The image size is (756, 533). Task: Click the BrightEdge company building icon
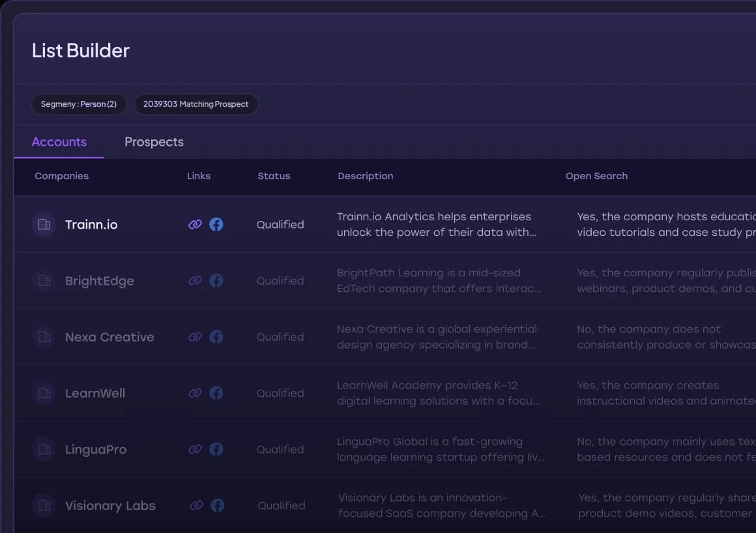point(44,280)
